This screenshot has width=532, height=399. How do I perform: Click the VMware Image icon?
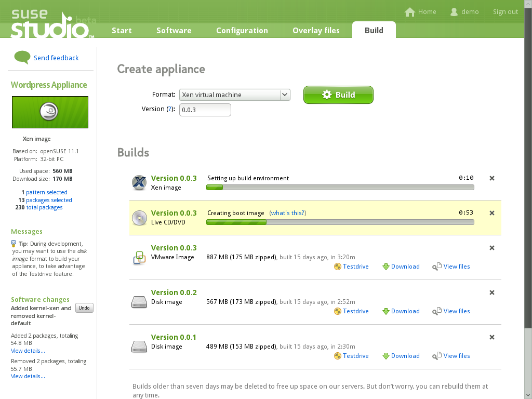139,257
